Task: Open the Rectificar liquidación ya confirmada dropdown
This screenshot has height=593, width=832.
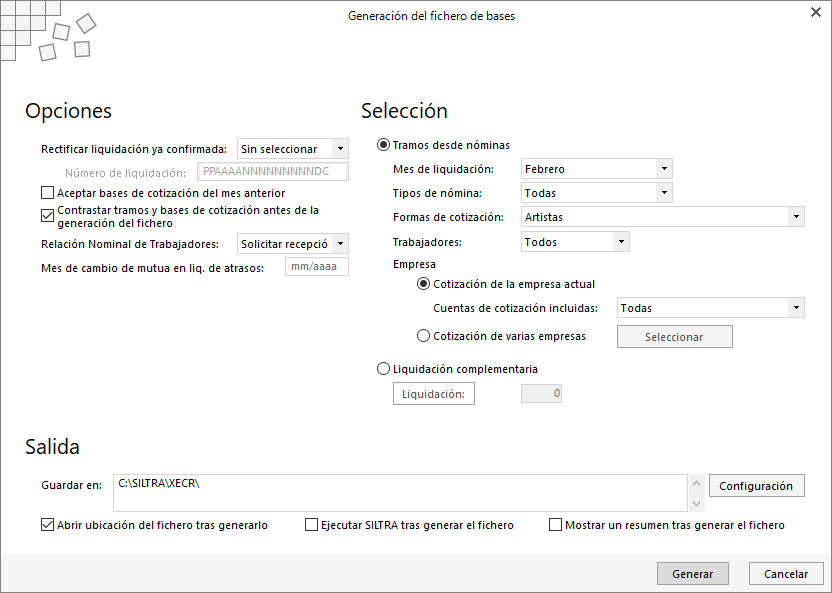Action: tap(292, 149)
